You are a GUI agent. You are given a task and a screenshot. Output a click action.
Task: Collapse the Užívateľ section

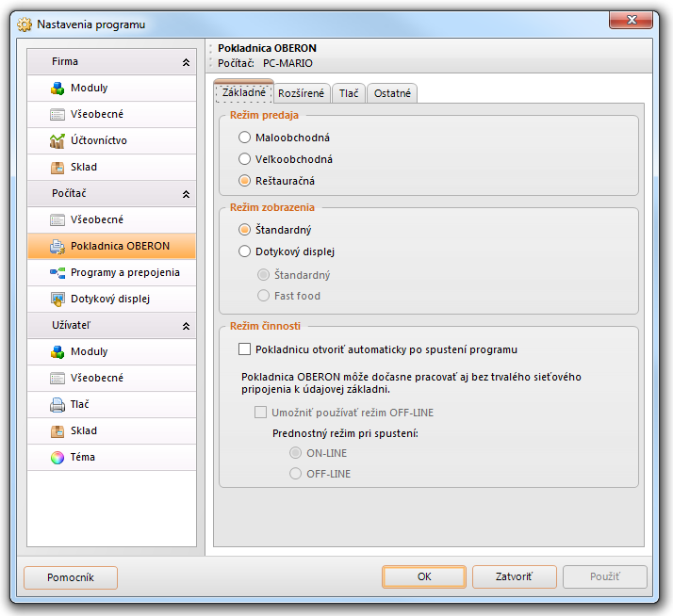pos(186,326)
